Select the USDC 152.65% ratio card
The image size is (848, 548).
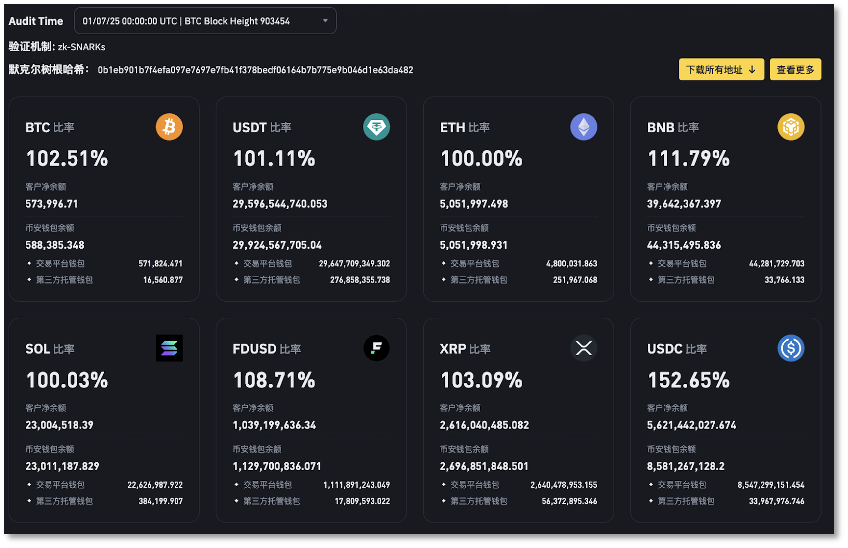(x=726, y=420)
